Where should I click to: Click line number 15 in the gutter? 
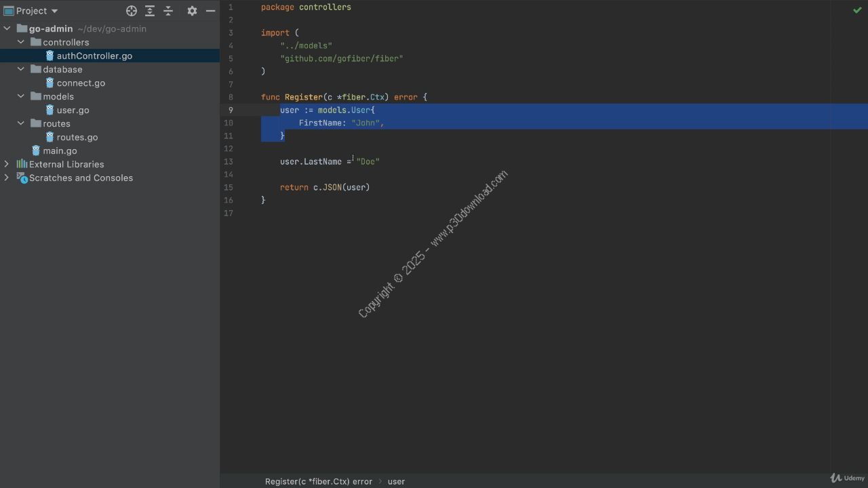click(228, 187)
